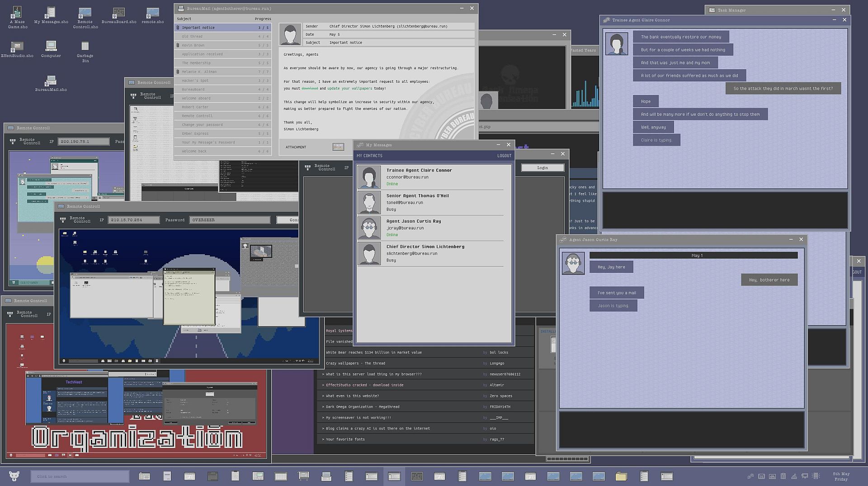The height and width of the screenshot is (486, 868).
Task: Click the cat start menu icon in taskbar
Action: [14, 476]
